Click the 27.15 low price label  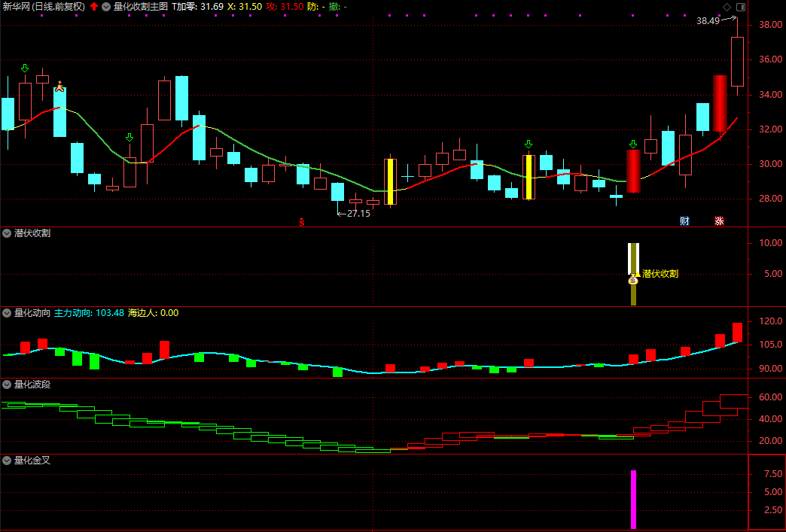click(x=358, y=214)
